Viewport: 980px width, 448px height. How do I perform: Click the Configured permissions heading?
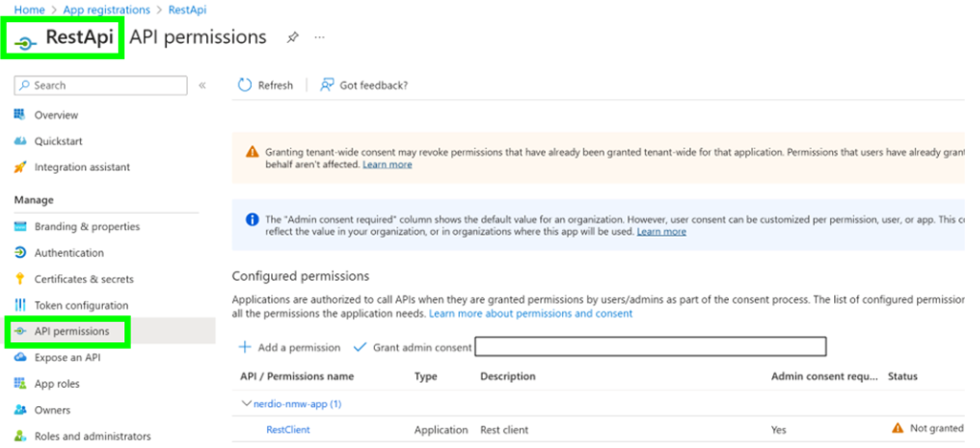(x=300, y=276)
